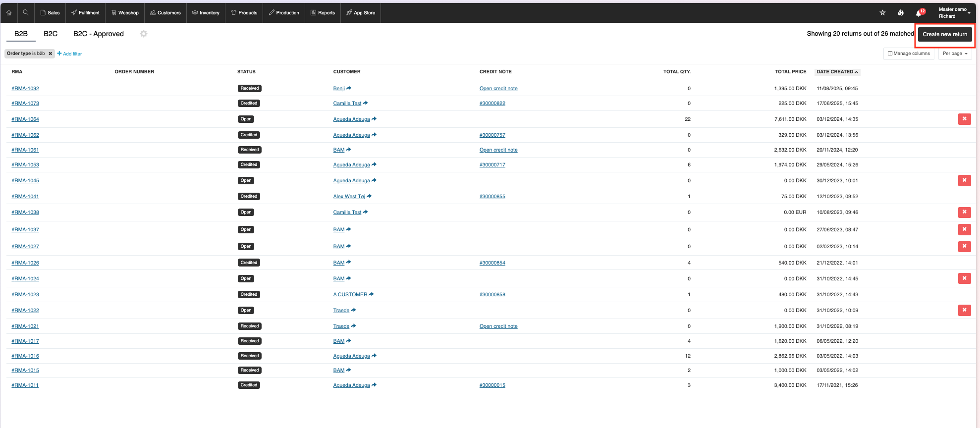Click the home icon in the top bar

tap(9, 13)
